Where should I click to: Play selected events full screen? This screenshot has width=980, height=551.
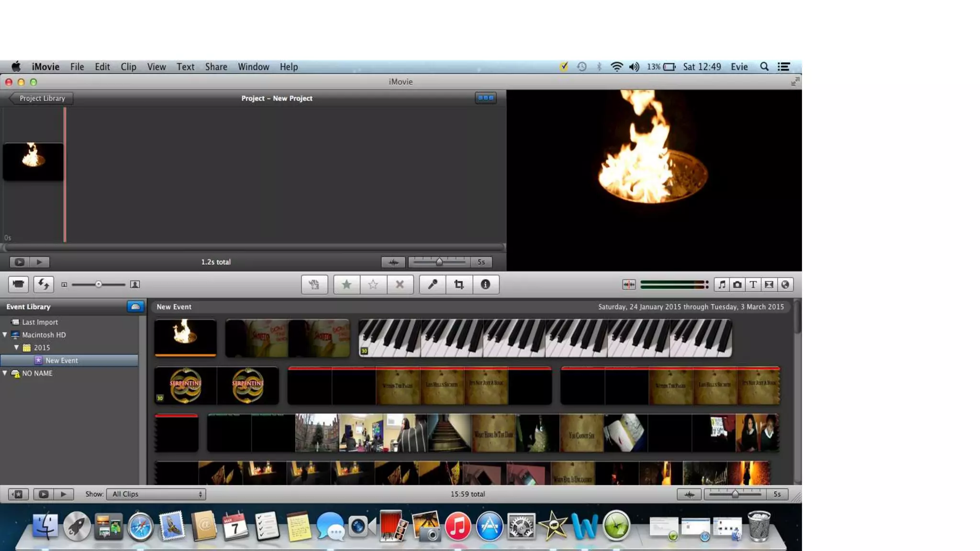43,494
